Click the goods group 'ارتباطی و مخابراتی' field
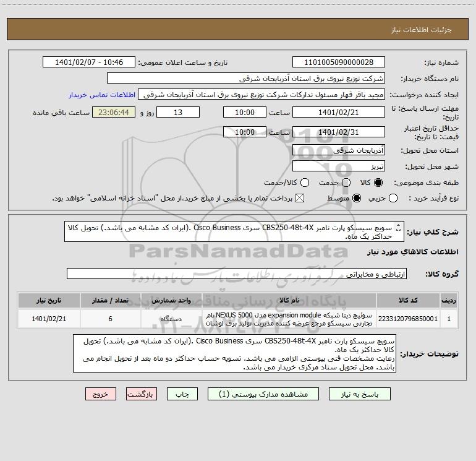The width and height of the screenshot is (476, 461). [237, 274]
